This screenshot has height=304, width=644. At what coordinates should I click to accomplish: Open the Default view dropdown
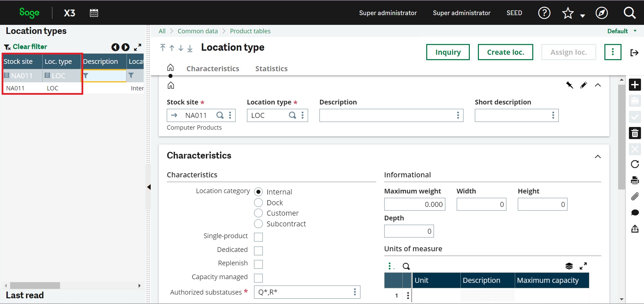[621, 31]
